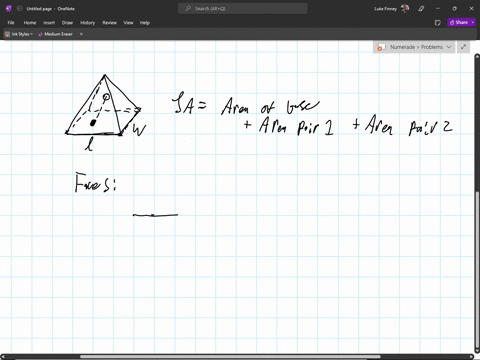Open Luke Finney account profile picture
Viewport: 480px width, 360px height.
click(405, 9)
